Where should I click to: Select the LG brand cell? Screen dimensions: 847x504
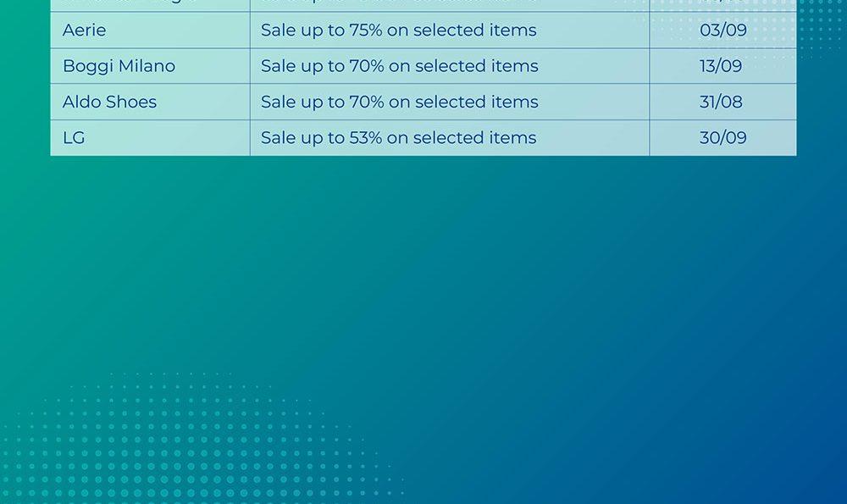74,138
